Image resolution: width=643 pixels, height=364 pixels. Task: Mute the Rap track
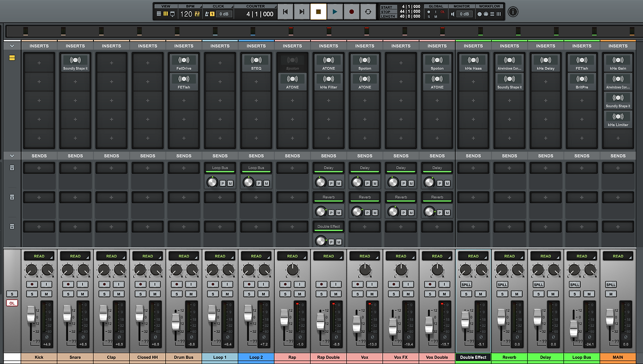pos(299,294)
